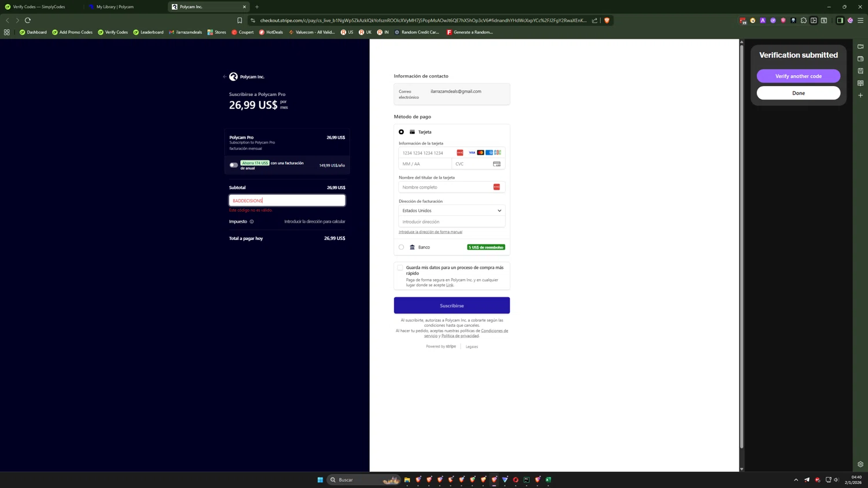Open the share icon in address bar
Viewport: 868px width, 488px height.
pos(594,20)
